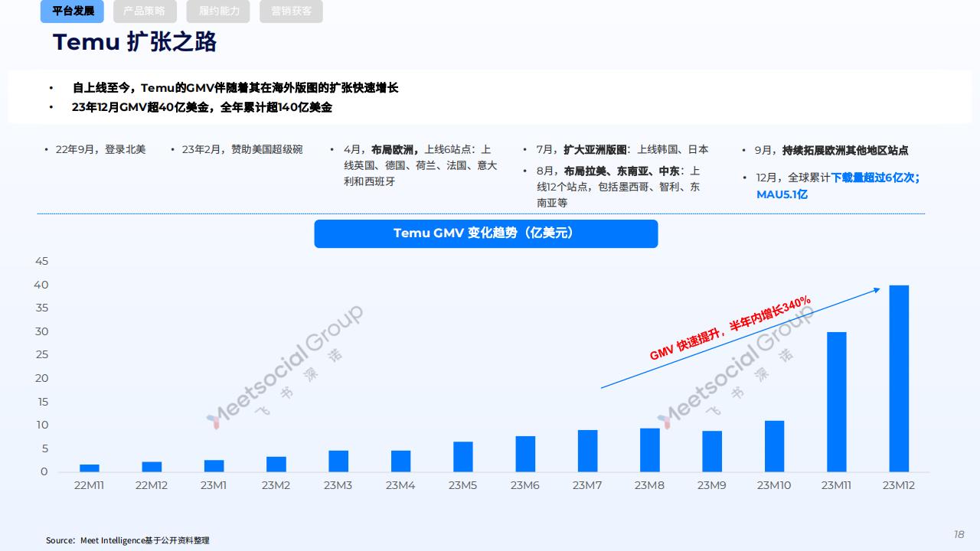Click the 23M10 bar
The height and width of the screenshot is (551, 980).
774,446
